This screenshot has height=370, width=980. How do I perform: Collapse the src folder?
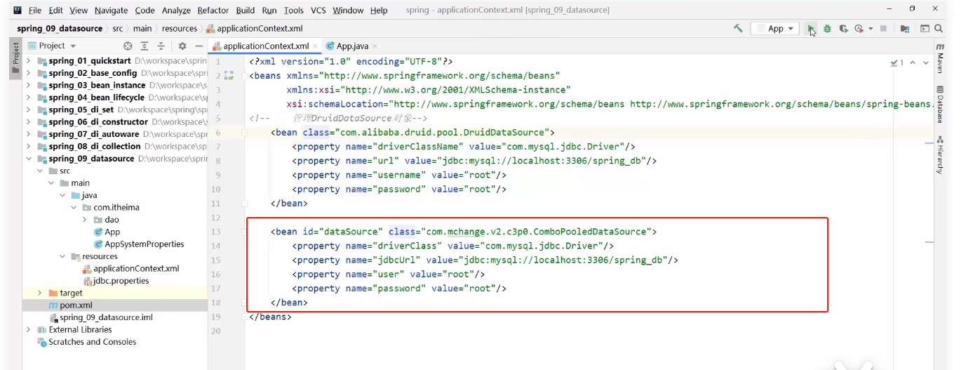[40, 171]
